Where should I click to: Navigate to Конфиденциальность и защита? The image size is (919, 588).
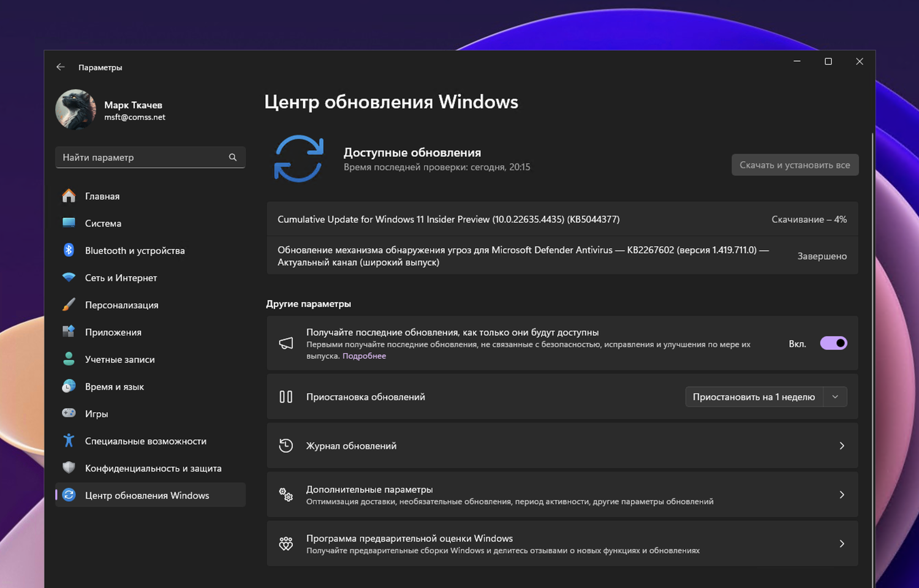(x=150, y=469)
